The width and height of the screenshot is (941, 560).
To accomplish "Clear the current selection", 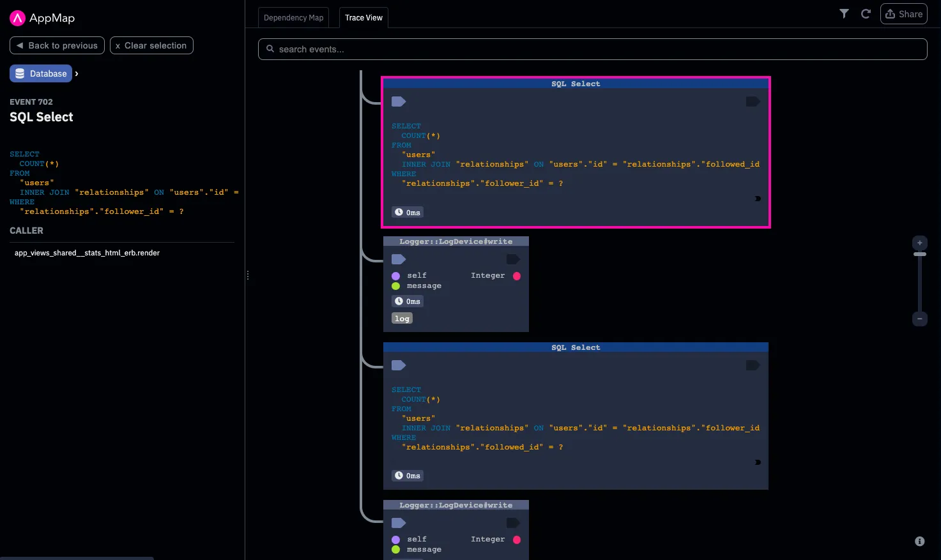I will (x=151, y=45).
